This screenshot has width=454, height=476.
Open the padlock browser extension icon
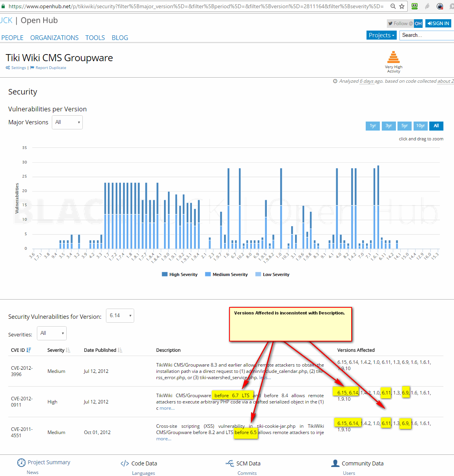(x=440, y=6)
